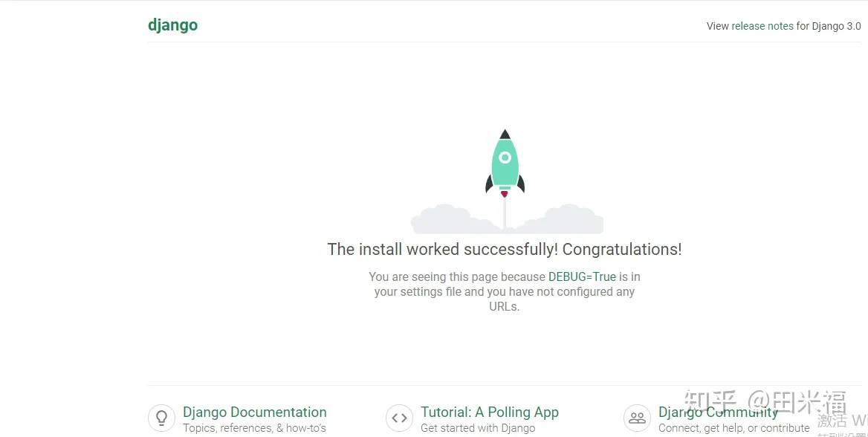Viewport: 868px width, 437px height.
Task: Click the lightbulb documentation icon
Action: (x=162, y=418)
